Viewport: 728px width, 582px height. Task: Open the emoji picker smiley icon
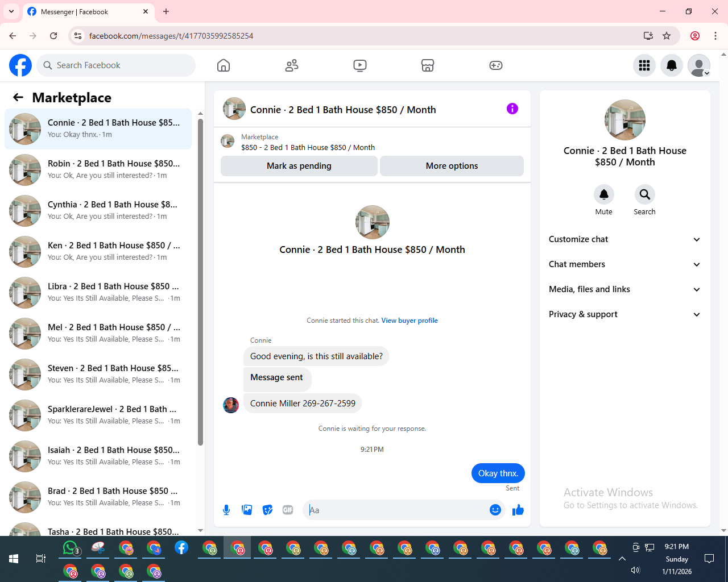pyautogui.click(x=495, y=510)
